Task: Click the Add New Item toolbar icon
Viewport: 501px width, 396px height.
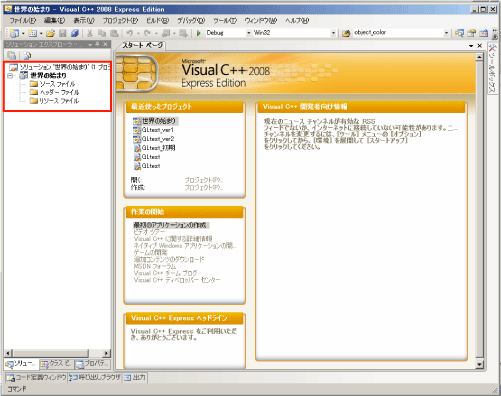Action: click(33, 33)
